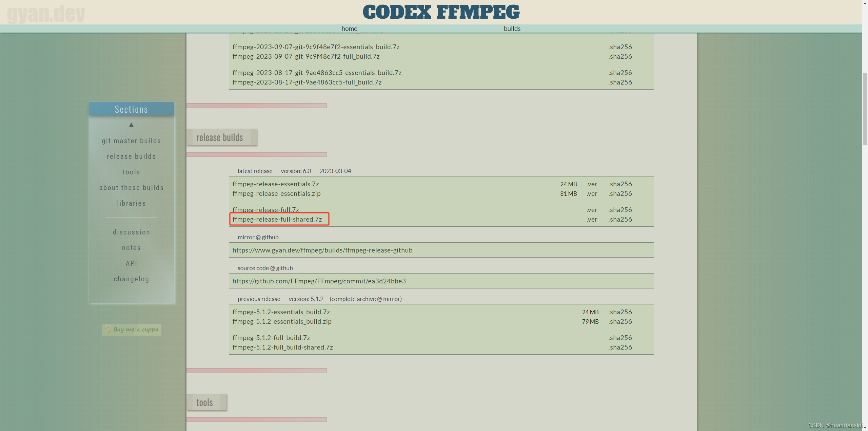Click the CODEX FFMPEG title

441,12
